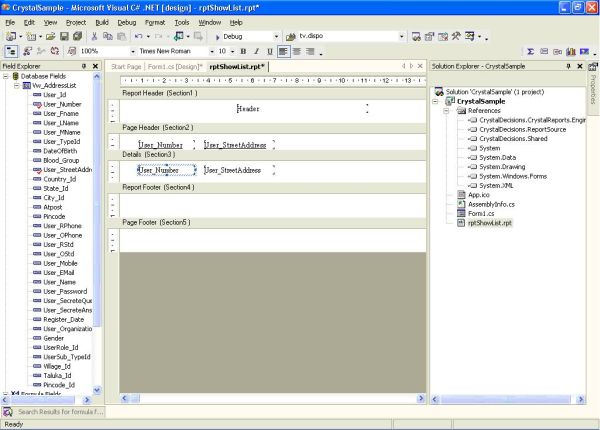
Task: Toggle Bold formatting
Action: [x=243, y=51]
